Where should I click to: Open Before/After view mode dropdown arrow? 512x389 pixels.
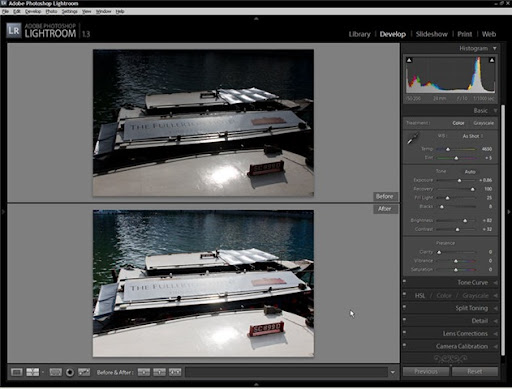click(x=43, y=372)
